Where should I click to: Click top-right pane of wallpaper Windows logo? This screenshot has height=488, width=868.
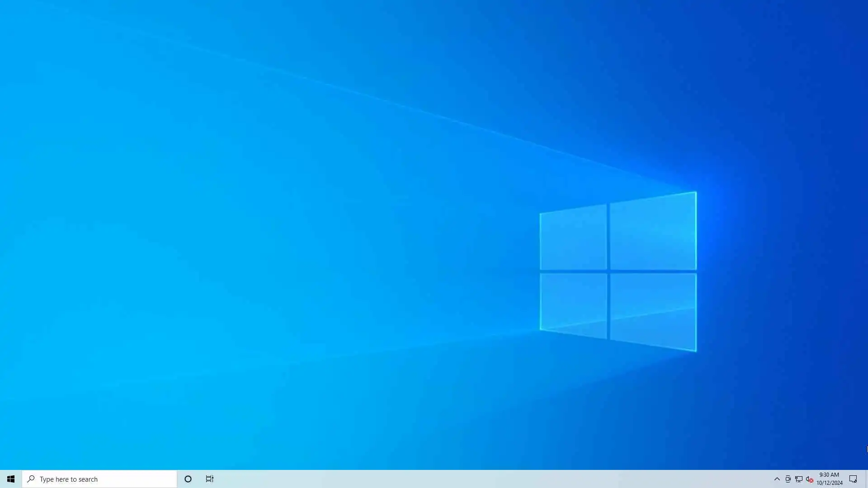pos(653,233)
